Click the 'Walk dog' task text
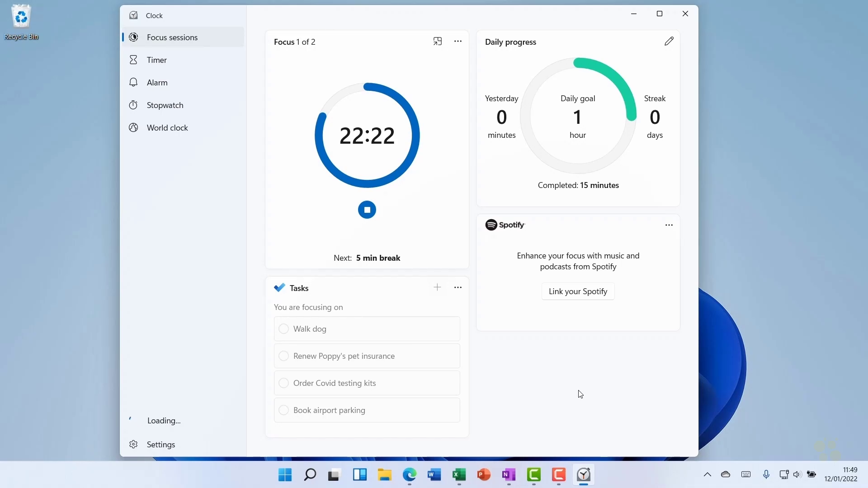 (310, 329)
